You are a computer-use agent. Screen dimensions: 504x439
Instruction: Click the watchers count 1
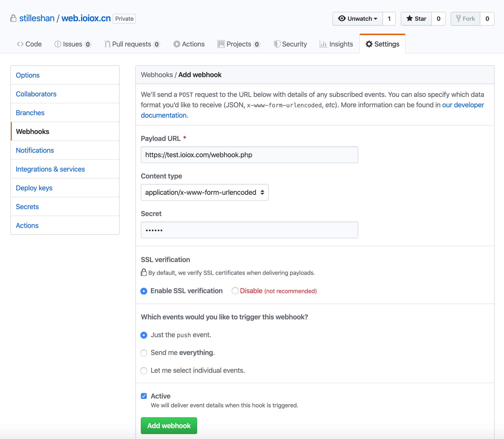click(389, 19)
